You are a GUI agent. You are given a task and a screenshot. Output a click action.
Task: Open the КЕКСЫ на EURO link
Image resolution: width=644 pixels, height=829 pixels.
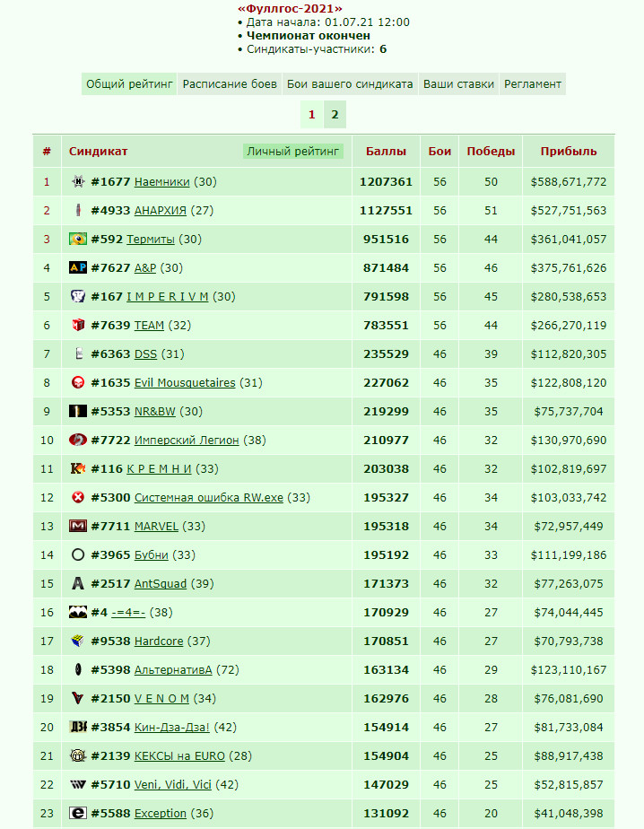[x=179, y=756]
